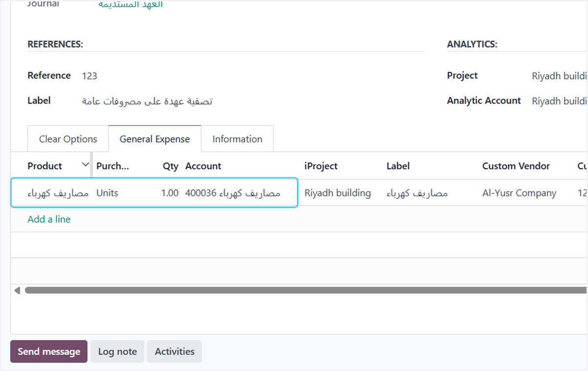Sort by the Product column header
The height and width of the screenshot is (371, 588).
[x=45, y=166]
